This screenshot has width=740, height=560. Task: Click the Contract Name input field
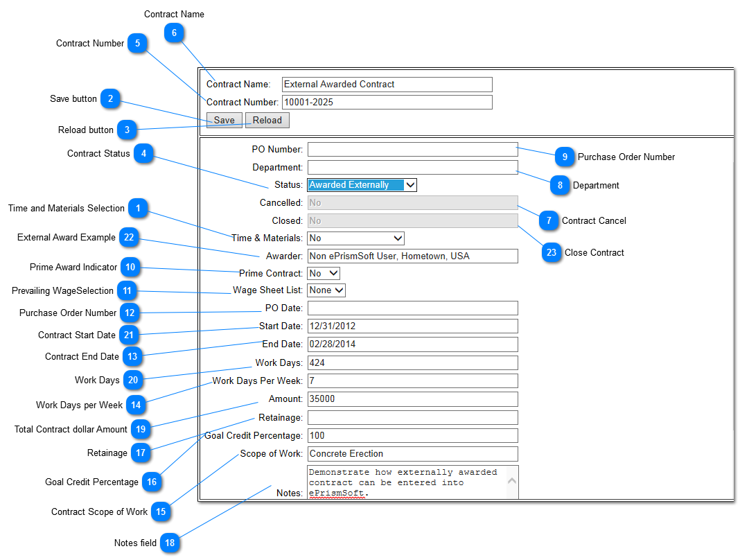click(x=387, y=85)
